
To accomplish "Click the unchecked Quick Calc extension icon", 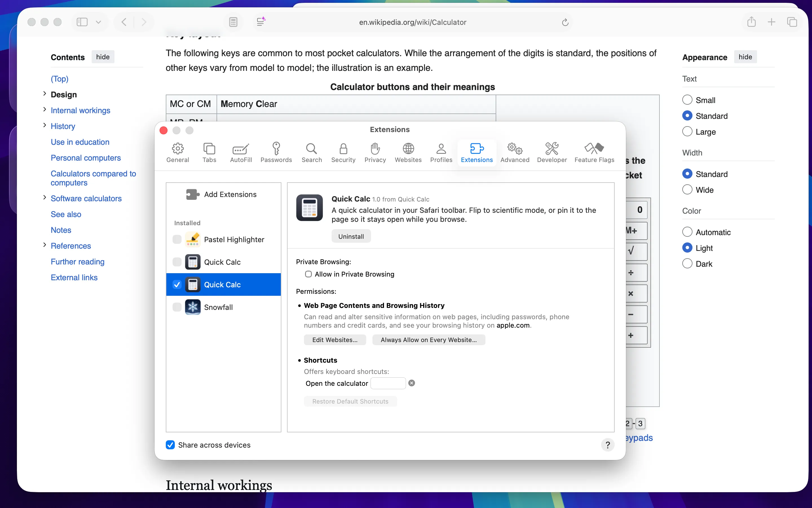I will 193,262.
